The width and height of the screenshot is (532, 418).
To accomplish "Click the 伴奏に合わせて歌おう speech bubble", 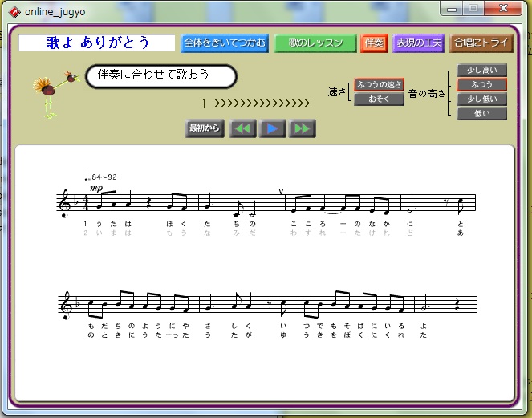I will pos(161,76).
